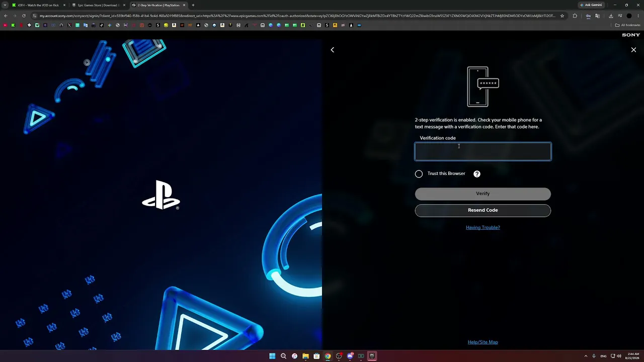The width and height of the screenshot is (644, 362).
Task: Click the Verify button
Action: (483, 194)
